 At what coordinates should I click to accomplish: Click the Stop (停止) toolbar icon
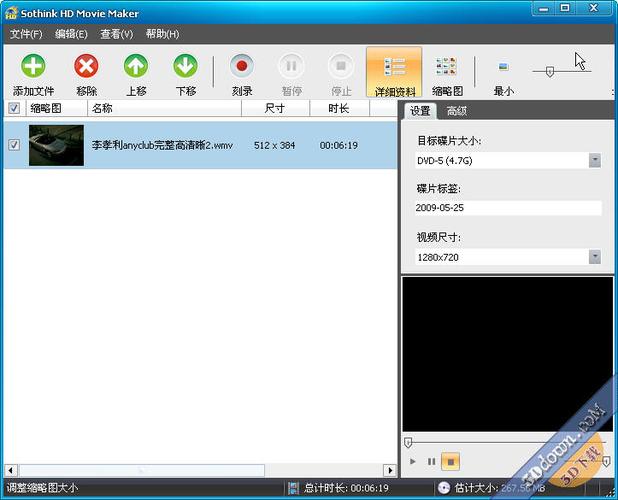[341, 66]
